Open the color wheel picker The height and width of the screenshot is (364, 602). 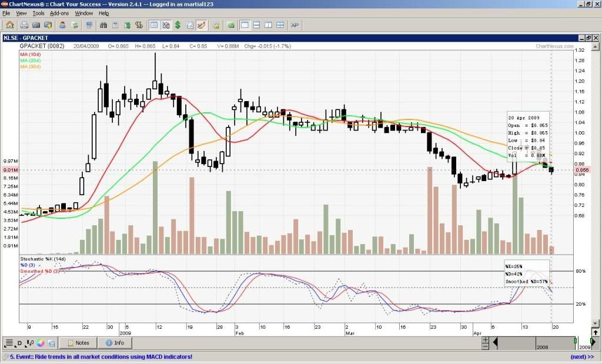pos(41,343)
